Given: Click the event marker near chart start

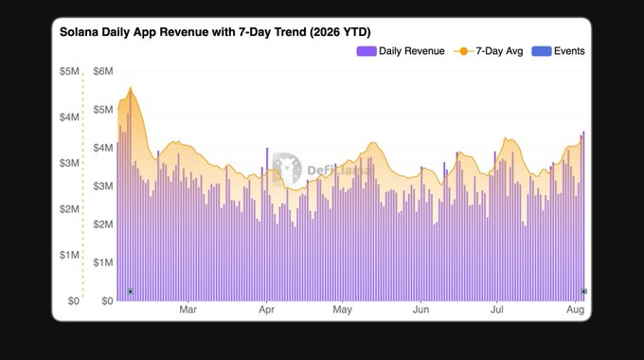Looking at the screenshot, I should tap(130, 291).
